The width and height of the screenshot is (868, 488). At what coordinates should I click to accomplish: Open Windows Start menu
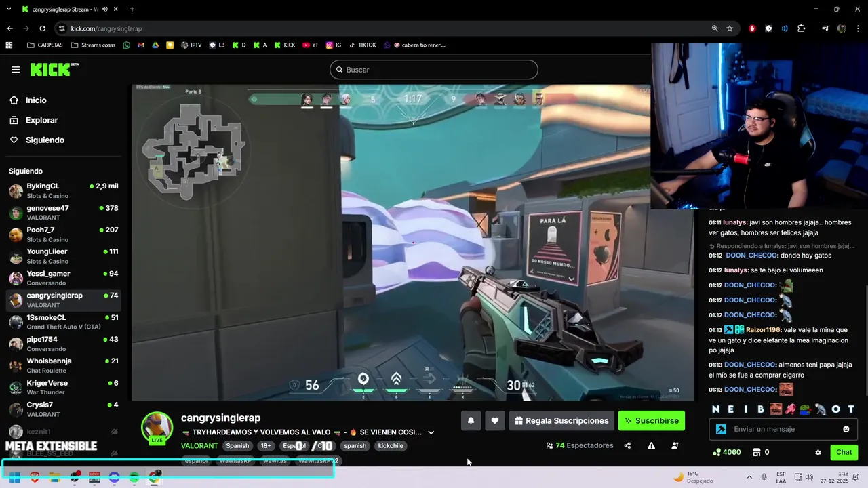tap(14, 478)
